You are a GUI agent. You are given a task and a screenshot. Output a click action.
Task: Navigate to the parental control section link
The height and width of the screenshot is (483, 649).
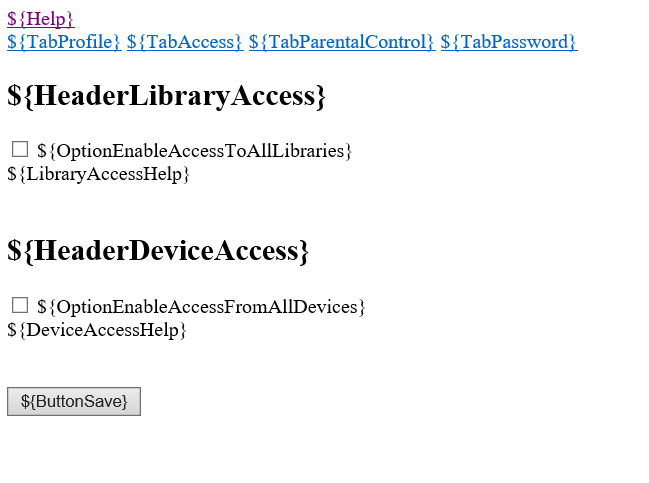[x=342, y=41]
